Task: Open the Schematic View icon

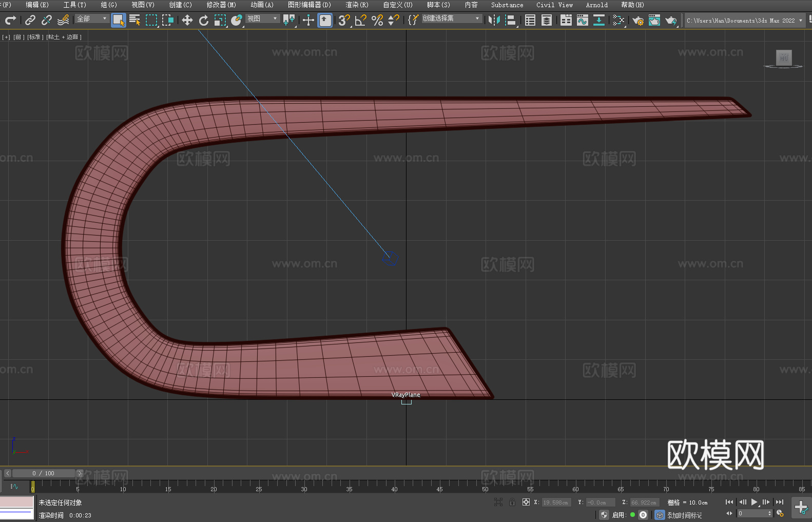Action: 618,20
